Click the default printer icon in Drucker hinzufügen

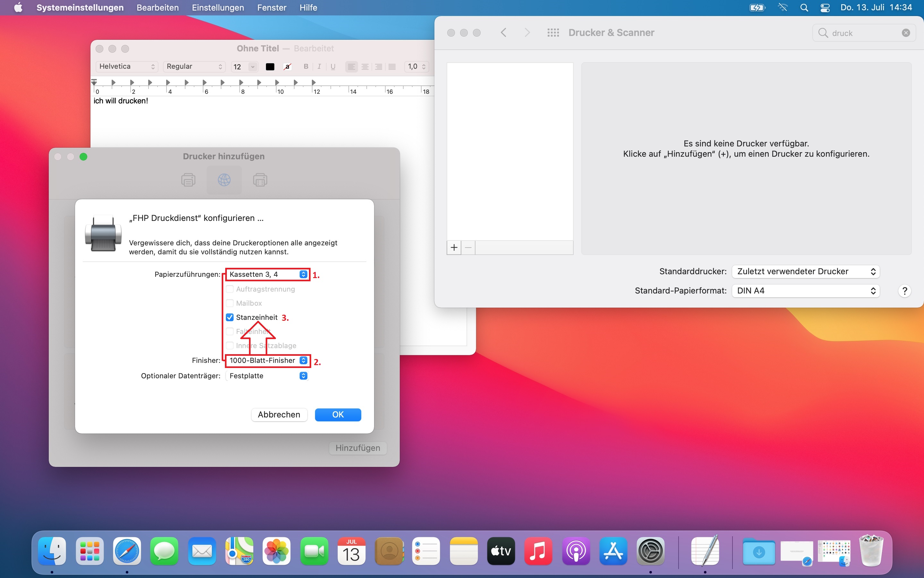pos(188,180)
